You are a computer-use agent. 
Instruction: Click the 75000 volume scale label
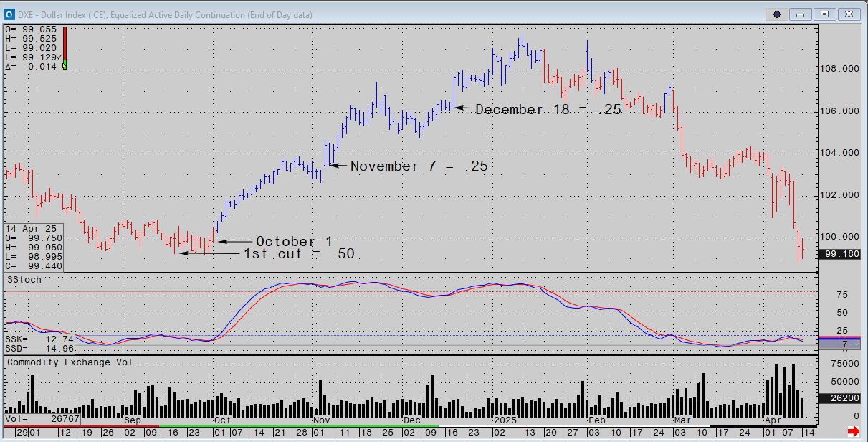point(845,364)
